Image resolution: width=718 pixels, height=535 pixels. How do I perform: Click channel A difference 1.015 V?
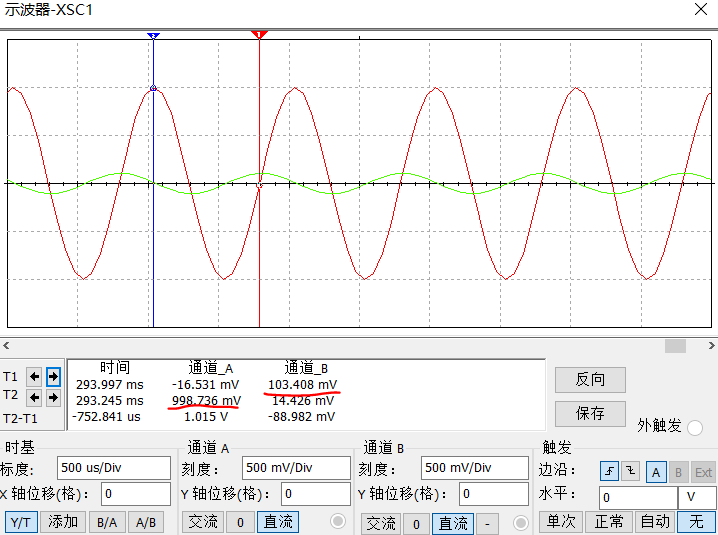point(206,417)
